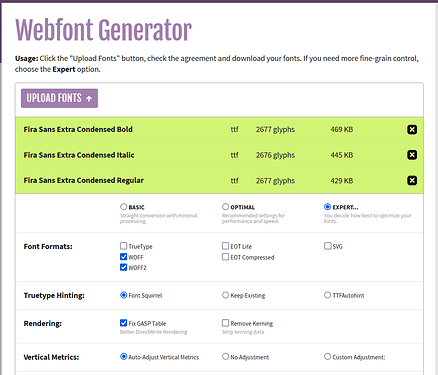Toggle Remove Kerning checkbox
Viewport: 438px width, 375px height.
(x=226, y=323)
